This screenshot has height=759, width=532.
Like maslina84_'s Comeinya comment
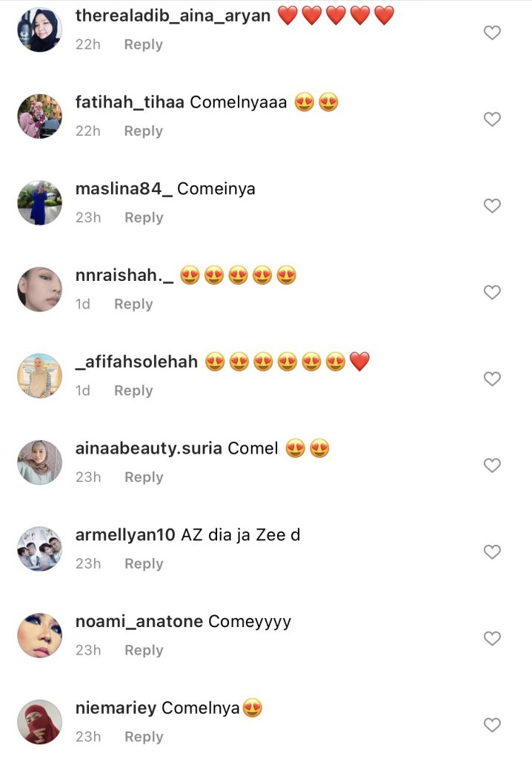click(x=492, y=206)
